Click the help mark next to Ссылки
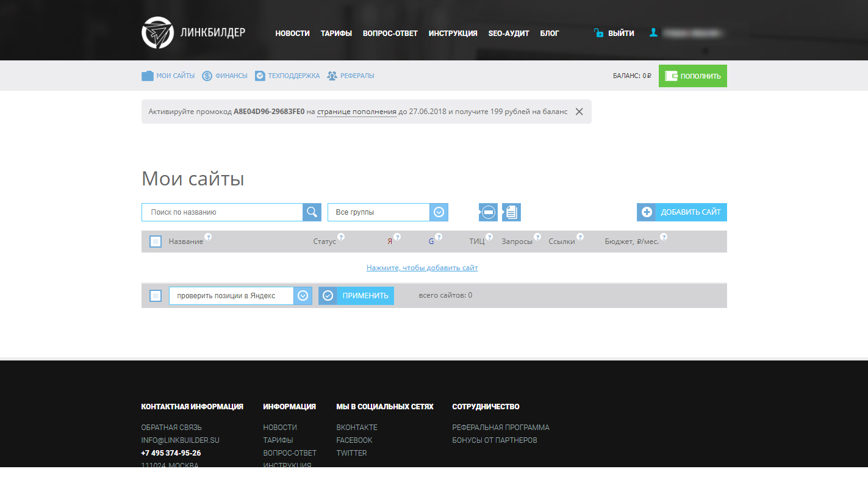Screen dimensions: 868x491 580,237
